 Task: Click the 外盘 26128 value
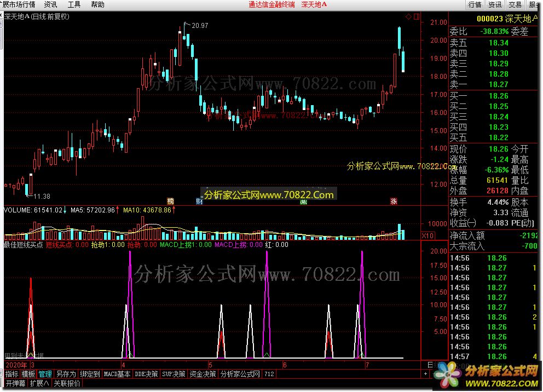click(497, 191)
